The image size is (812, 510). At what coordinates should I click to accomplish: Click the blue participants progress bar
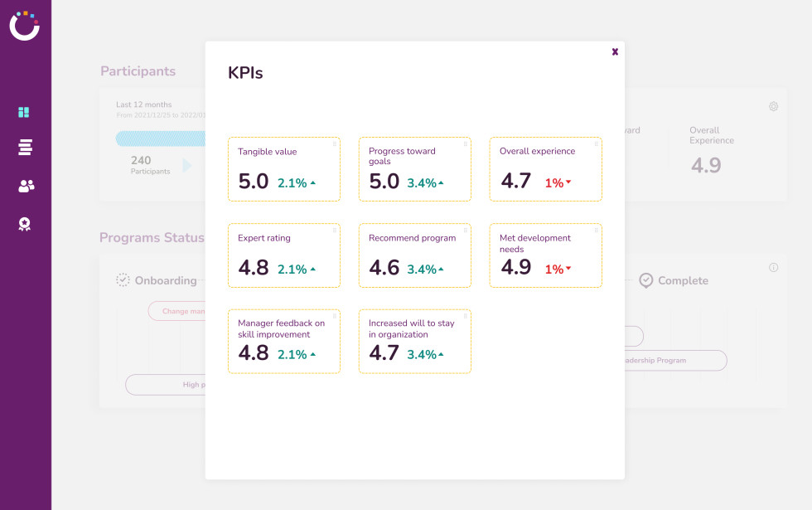(x=161, y=138)
